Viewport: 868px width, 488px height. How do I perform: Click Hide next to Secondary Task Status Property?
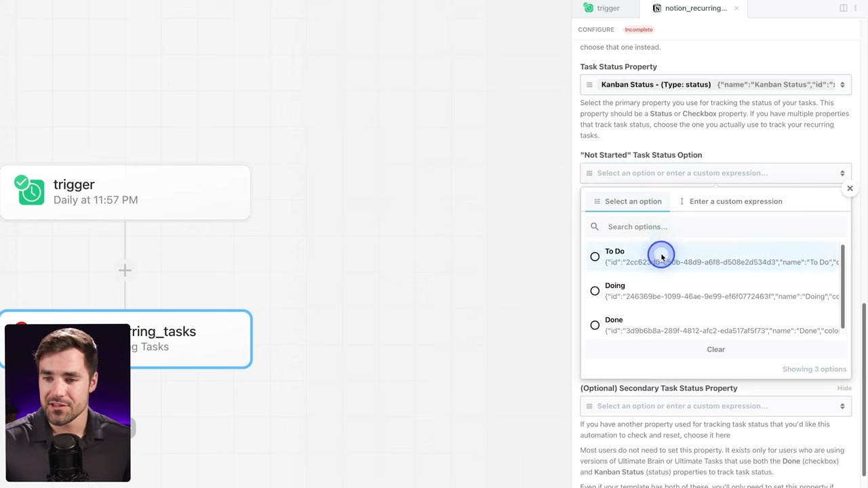[844, 388]
